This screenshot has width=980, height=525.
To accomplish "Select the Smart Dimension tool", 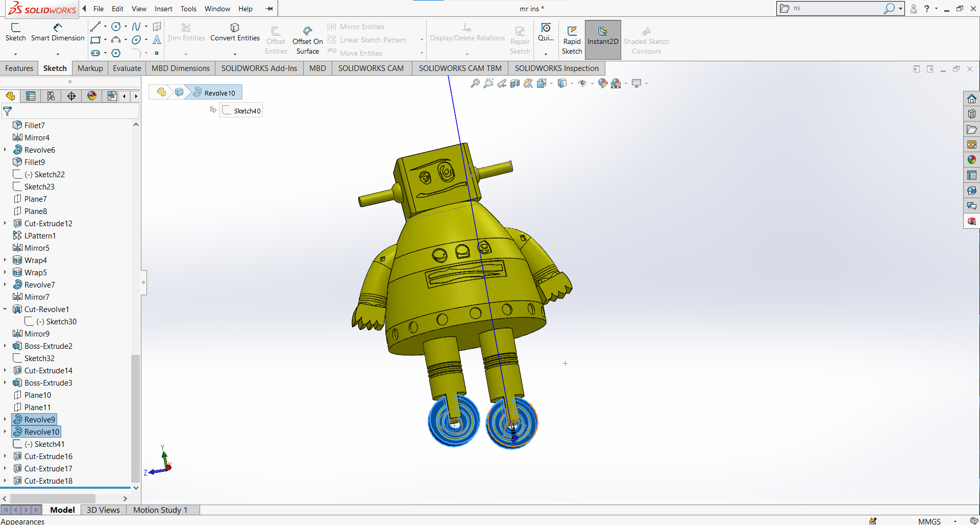I will pos(57,32).
